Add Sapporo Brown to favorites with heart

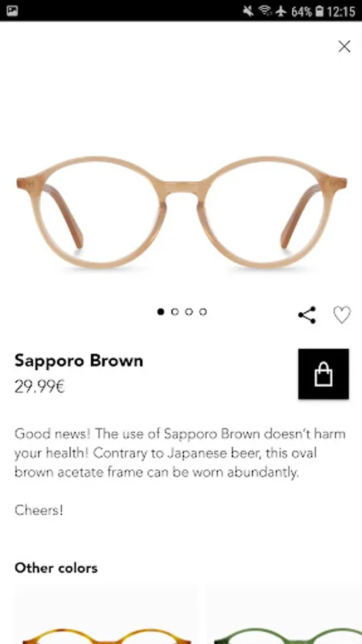pos(341,315)
